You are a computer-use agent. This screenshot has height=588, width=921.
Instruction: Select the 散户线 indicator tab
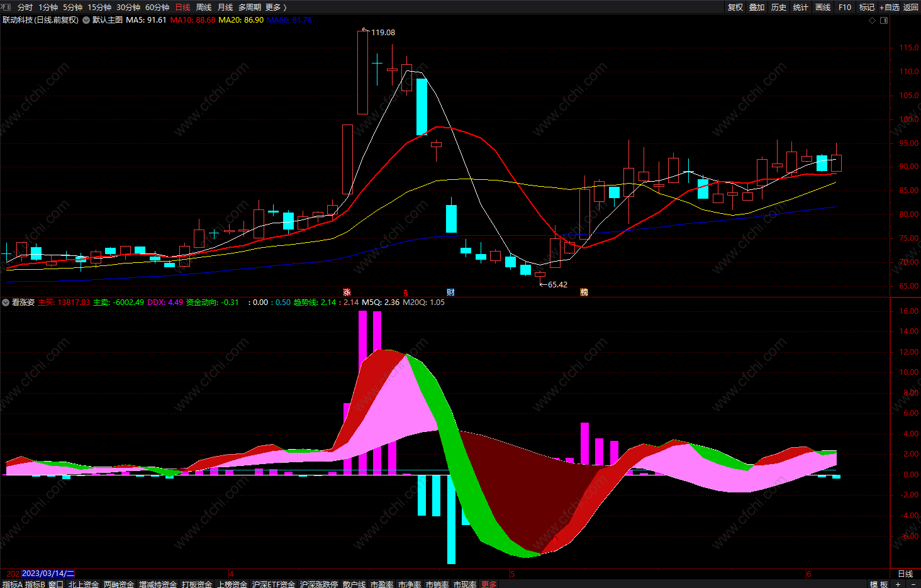coord(354,584)
